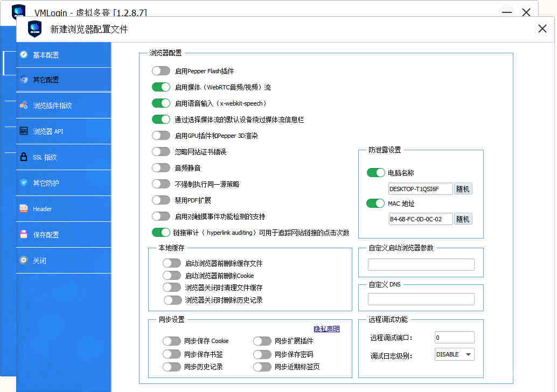Enable 禁用PDF扩展 toggle
This screenshot has width=557, height=392.
point(161,200)
